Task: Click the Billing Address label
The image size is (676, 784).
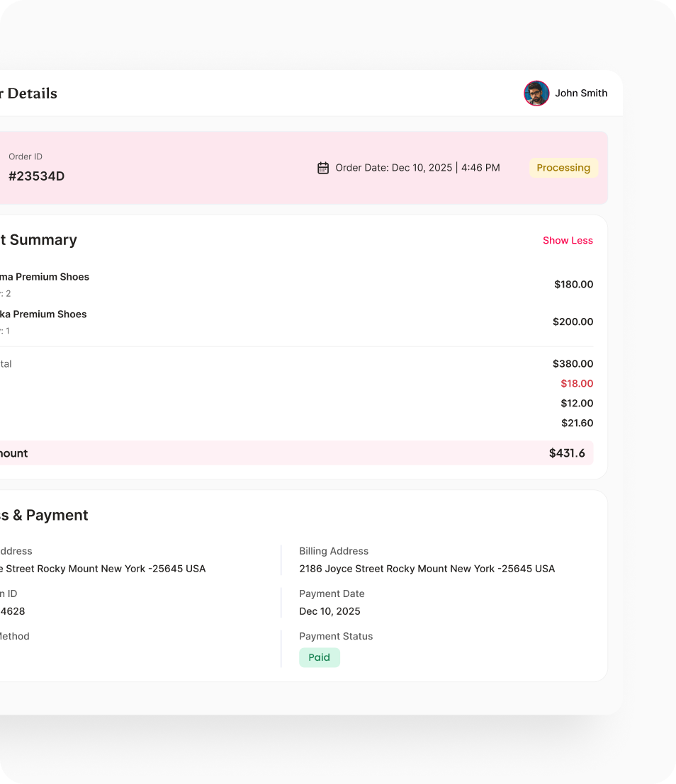Action: (334, 551)
